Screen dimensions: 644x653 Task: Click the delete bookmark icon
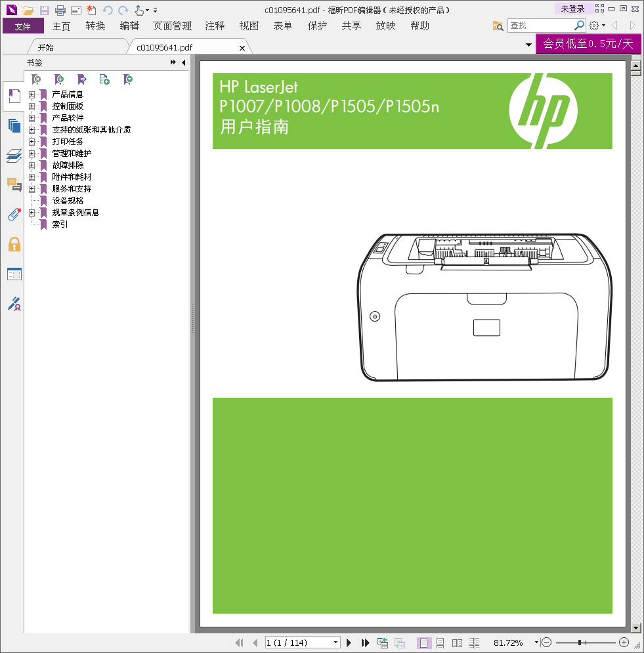point(36,79)
